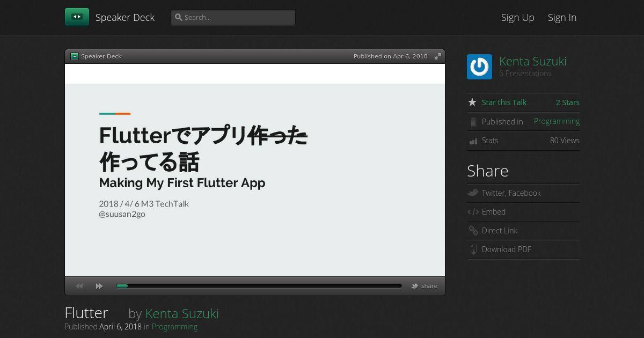The width and height of the screenshot is (644, 338).
Task: Open the Direct Link option
Action: pyautogui.click(x=500, y=231)
